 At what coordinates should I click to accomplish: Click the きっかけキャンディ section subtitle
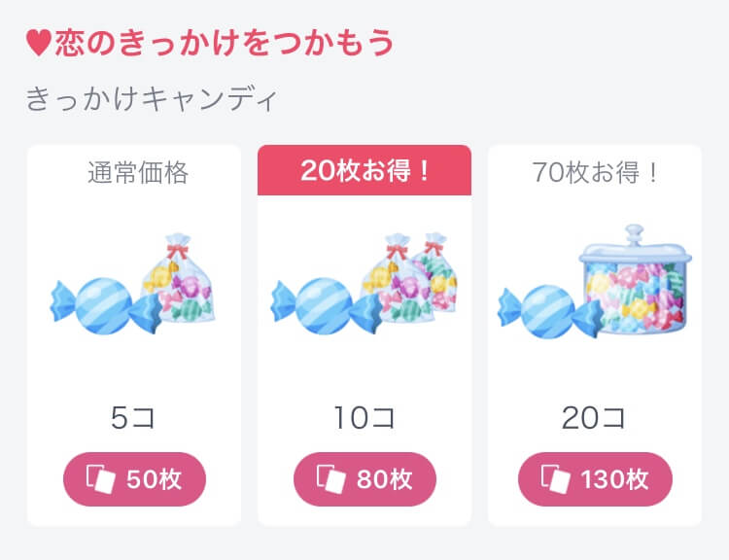click(153, 100)
